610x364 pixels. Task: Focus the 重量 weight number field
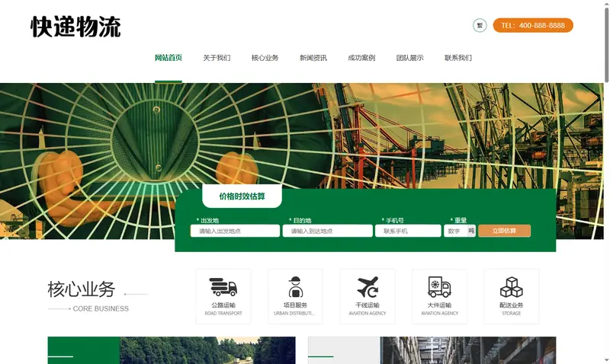point(455,231)
